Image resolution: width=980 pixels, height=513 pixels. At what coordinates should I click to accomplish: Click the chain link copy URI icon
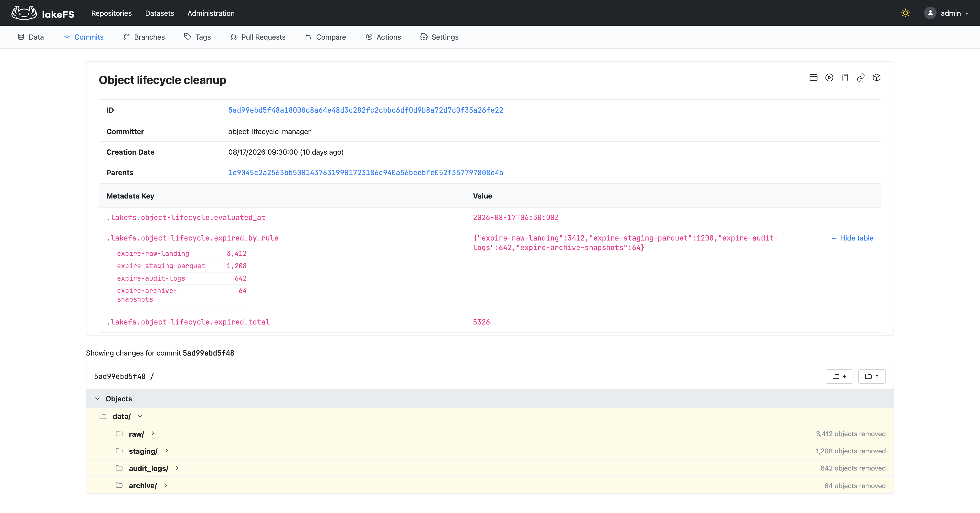(x=861, y=78)
